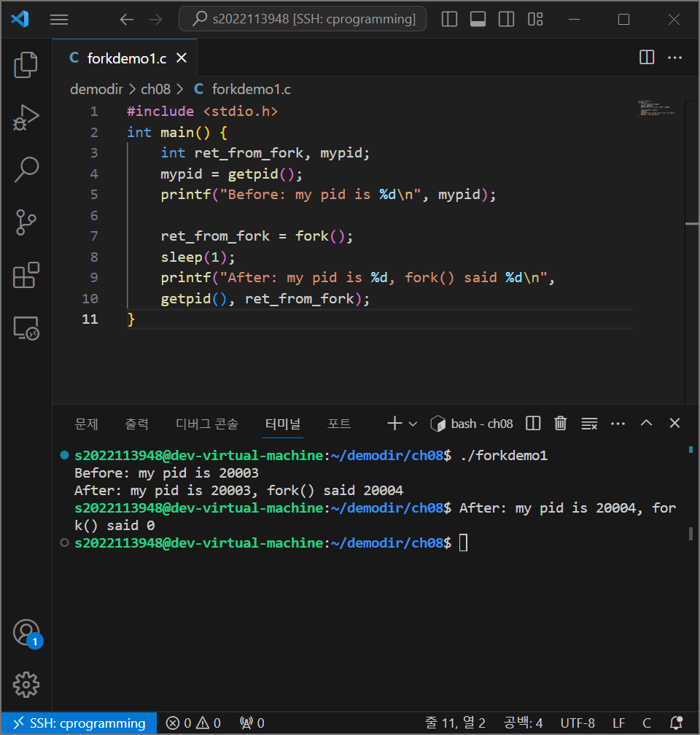The image size is (700, 735).
Task: Open Run and Debug view
Action: pos(26,117)
